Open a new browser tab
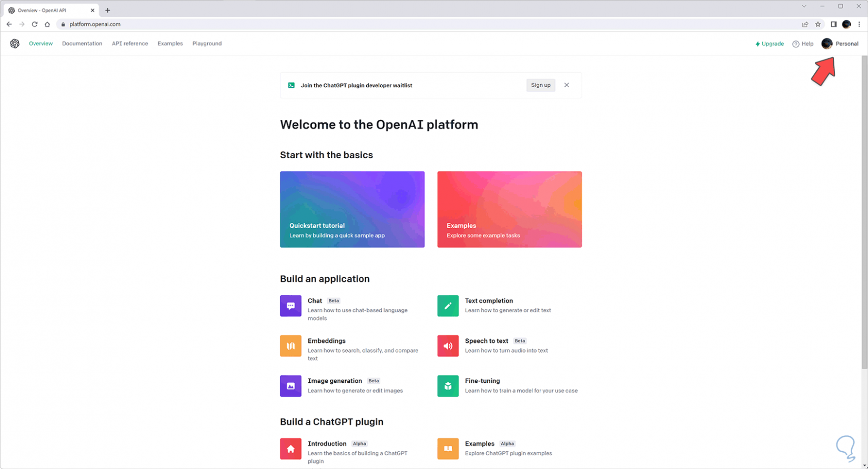The width and height of the screenshot is (868, 469). (108, 10)
